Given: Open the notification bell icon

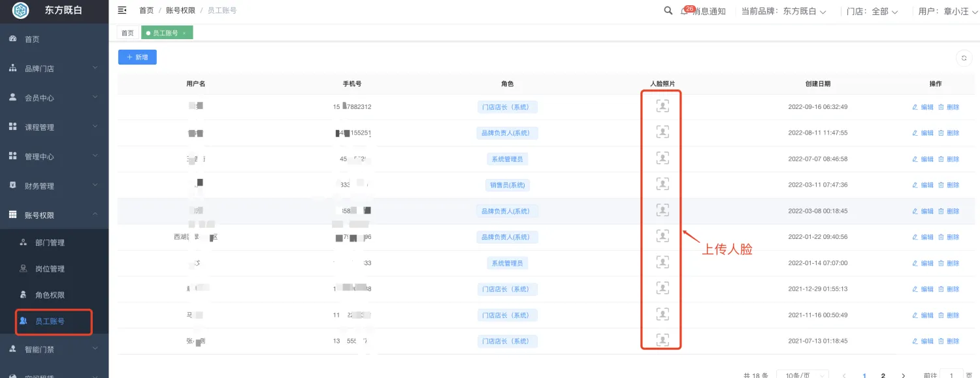Looking at the screenshot, I should (685, 11).
